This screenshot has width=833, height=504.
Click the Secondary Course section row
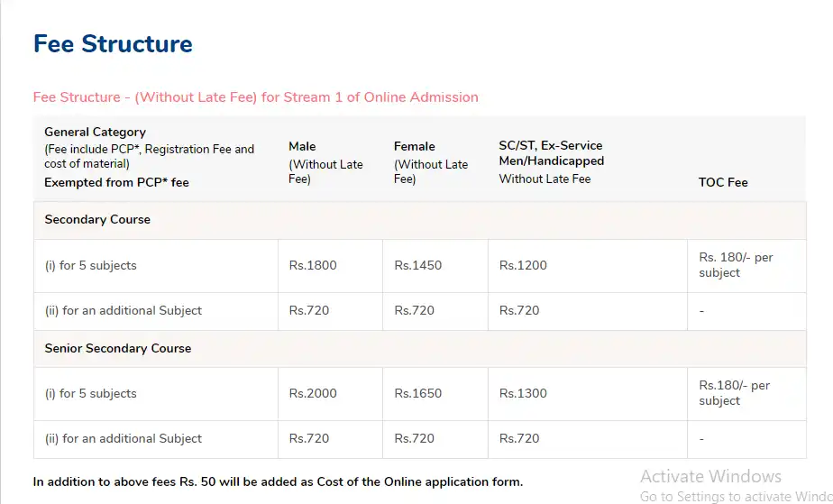pos(97,220)
